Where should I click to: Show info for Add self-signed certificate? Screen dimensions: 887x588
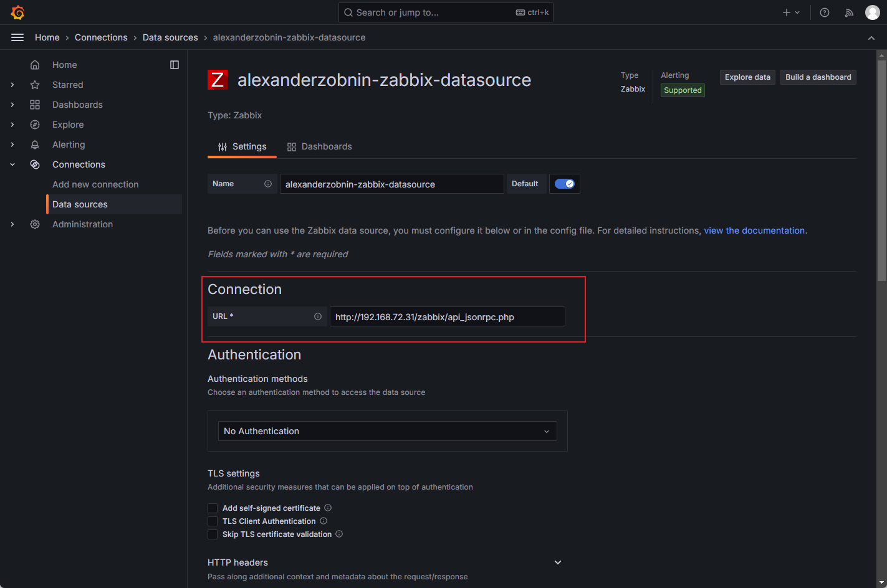(328, 508)
